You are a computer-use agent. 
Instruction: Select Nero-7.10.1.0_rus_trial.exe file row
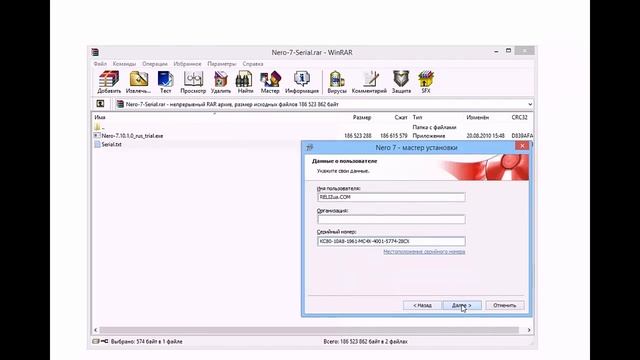(x=313, y=136)
